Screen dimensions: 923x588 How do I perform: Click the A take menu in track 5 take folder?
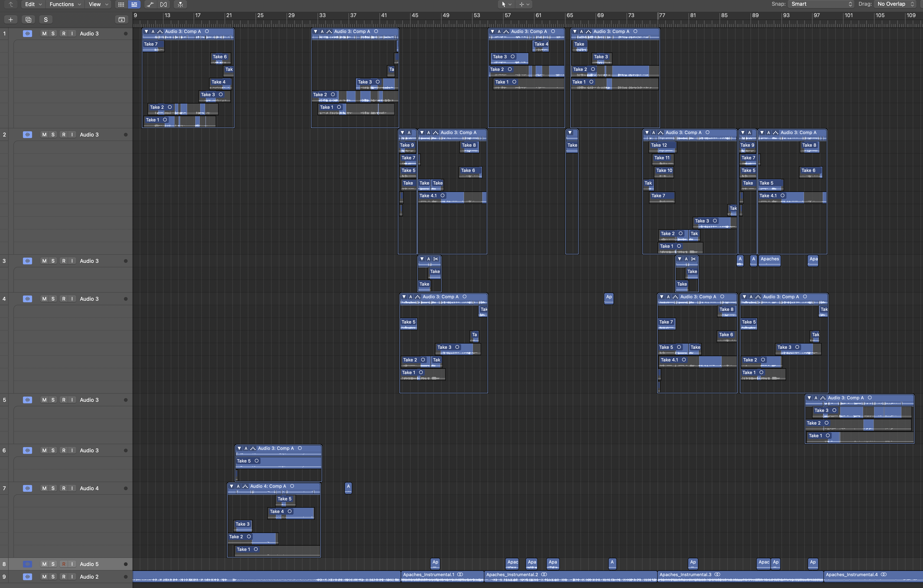point(816,398)
